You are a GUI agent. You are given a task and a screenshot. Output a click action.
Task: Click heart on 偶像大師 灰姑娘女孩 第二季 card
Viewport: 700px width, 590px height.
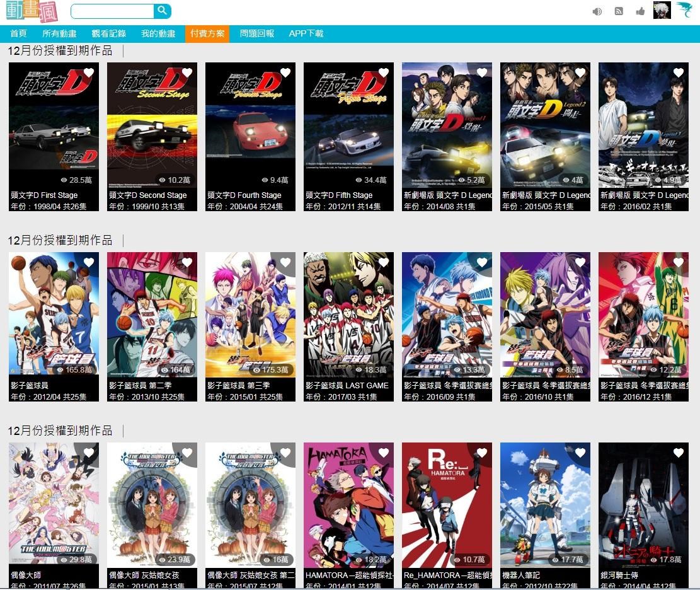point(285,453)
